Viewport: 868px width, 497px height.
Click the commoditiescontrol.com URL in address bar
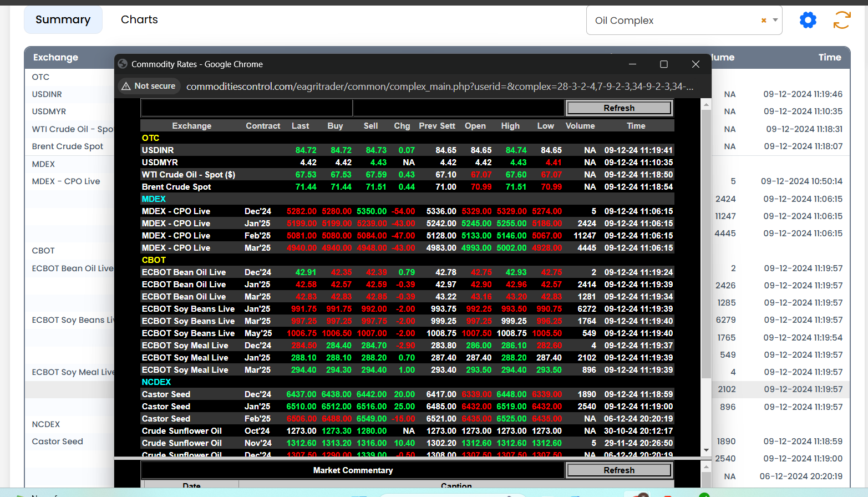pyautogui.click(x=440, y=87)
